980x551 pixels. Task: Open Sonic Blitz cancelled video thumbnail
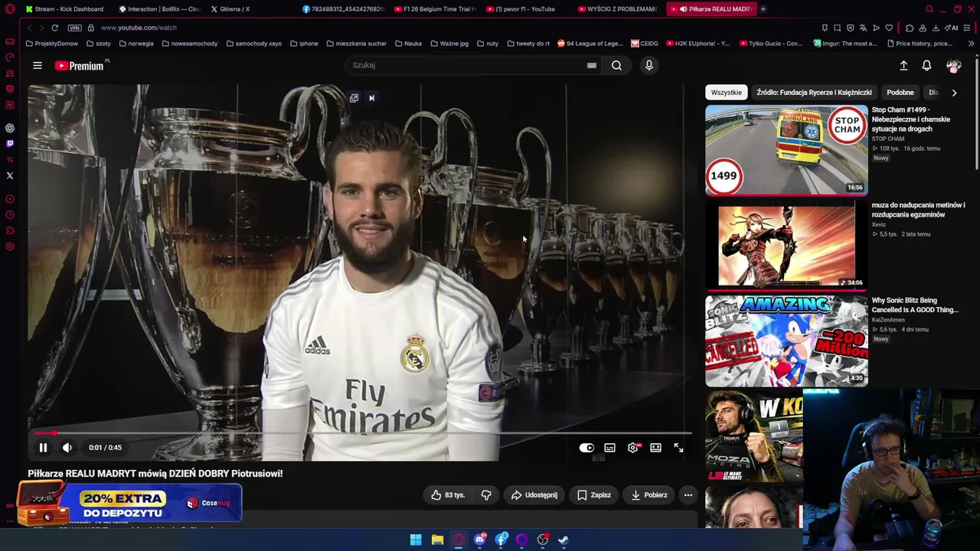click(786, 341)
